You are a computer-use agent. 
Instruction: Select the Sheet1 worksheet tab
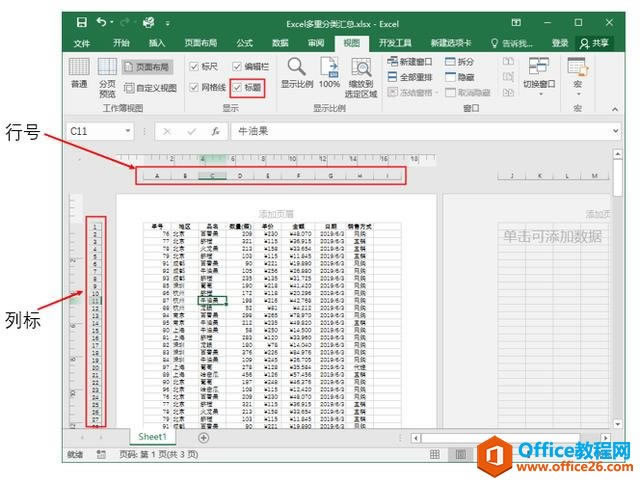pos(153,437)
